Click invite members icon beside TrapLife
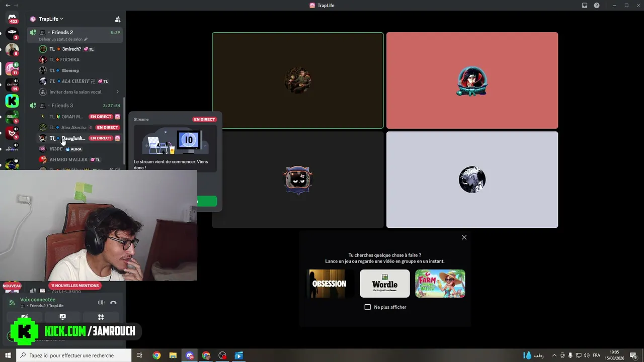 (x=118, y=19)
